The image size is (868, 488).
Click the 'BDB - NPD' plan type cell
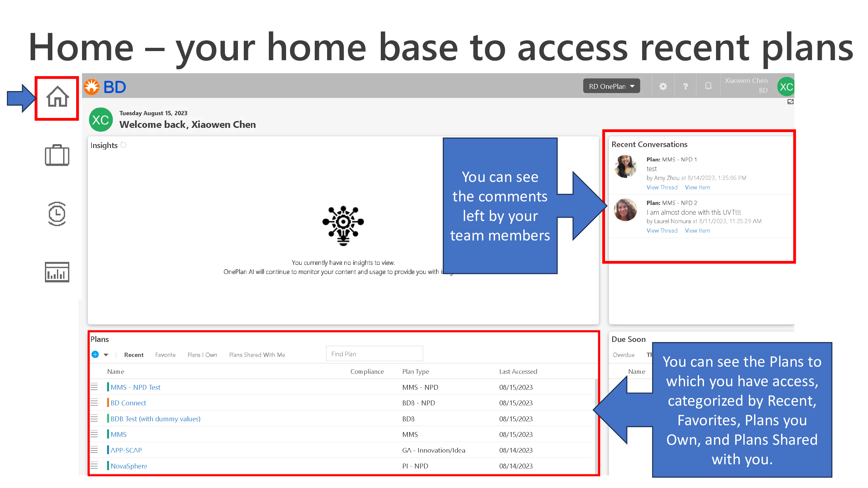click(419, 403)
